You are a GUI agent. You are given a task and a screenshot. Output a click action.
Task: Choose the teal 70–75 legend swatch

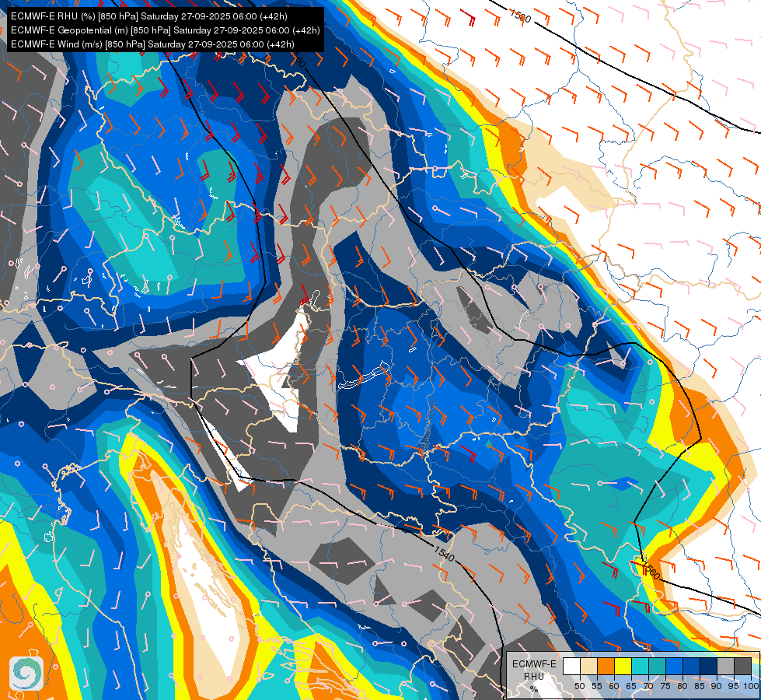tap(657, 666)
